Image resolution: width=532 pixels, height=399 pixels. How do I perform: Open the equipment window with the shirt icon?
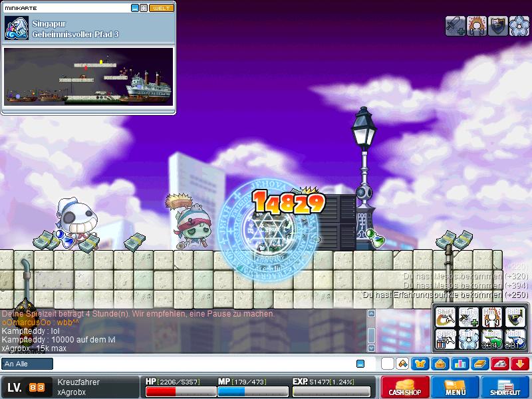click(x=421, y=364)
